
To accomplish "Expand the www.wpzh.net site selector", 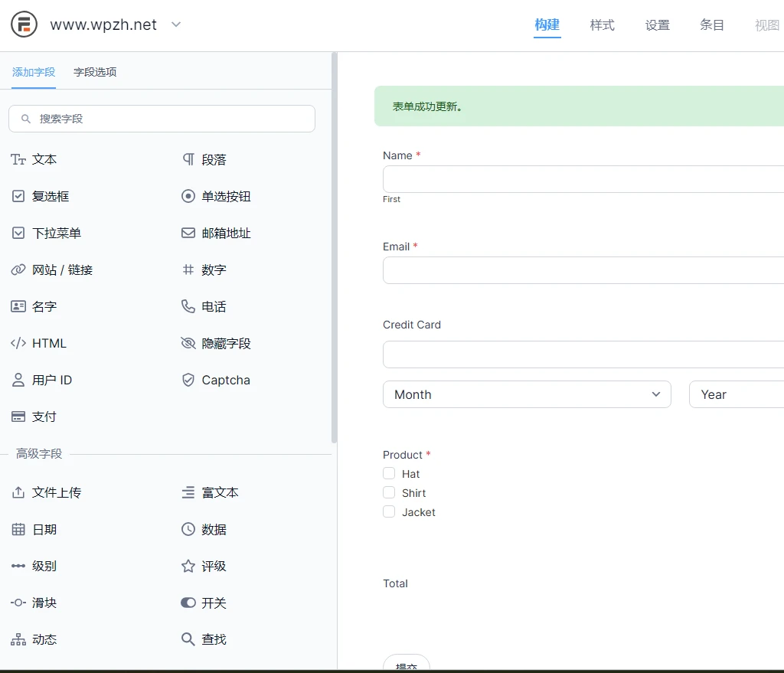I will [175, 24].
